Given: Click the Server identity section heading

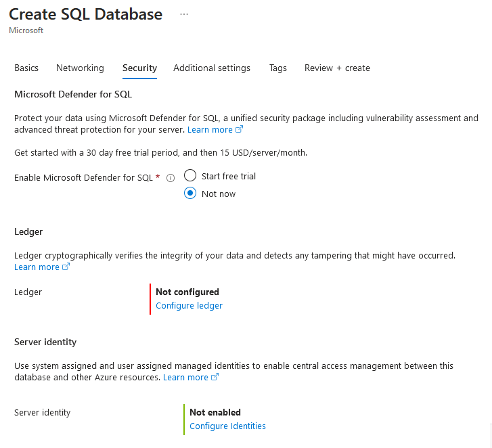Looking at the screenshot, I should click(x=45, y=342).
